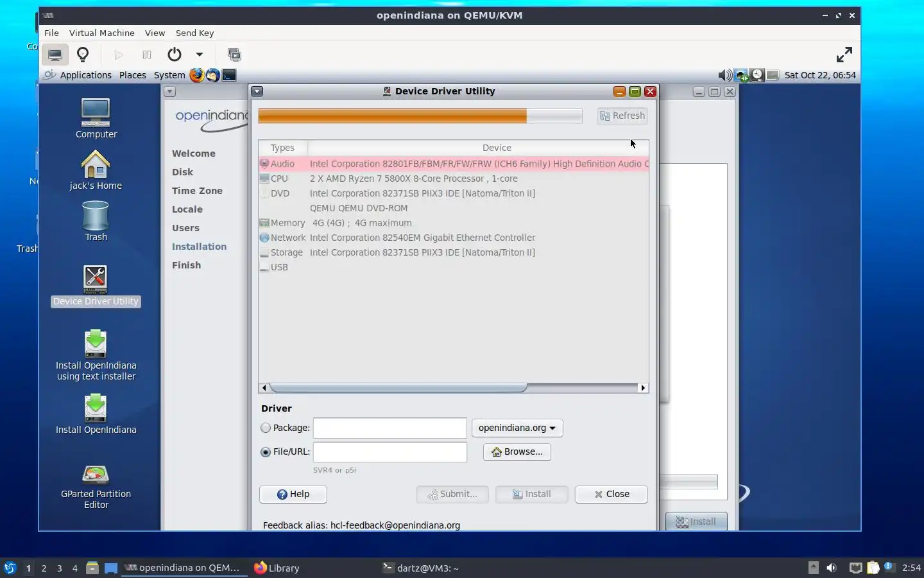Open the File menu
The image size is (924, 578).
(51, 33)
